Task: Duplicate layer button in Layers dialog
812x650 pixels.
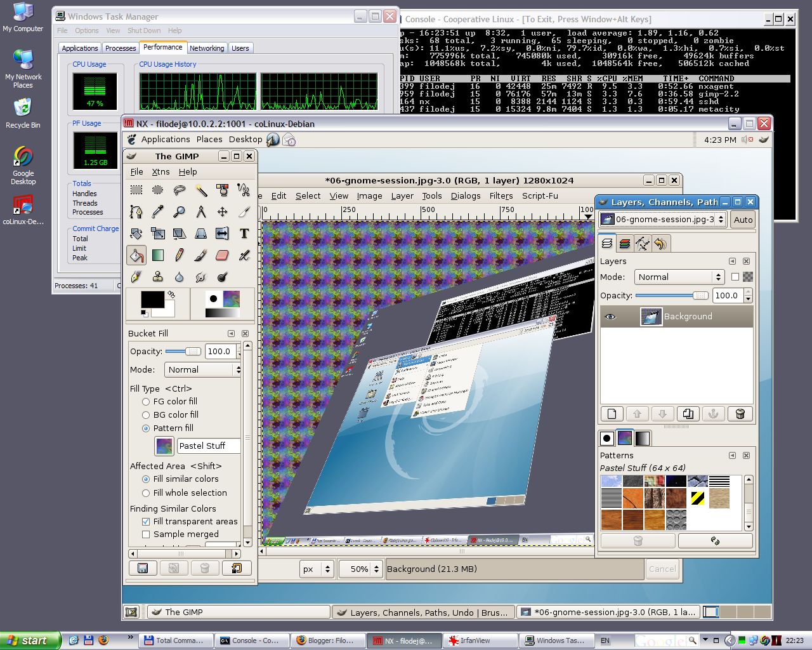Action: pyautogui.click(x=688, y=414)
